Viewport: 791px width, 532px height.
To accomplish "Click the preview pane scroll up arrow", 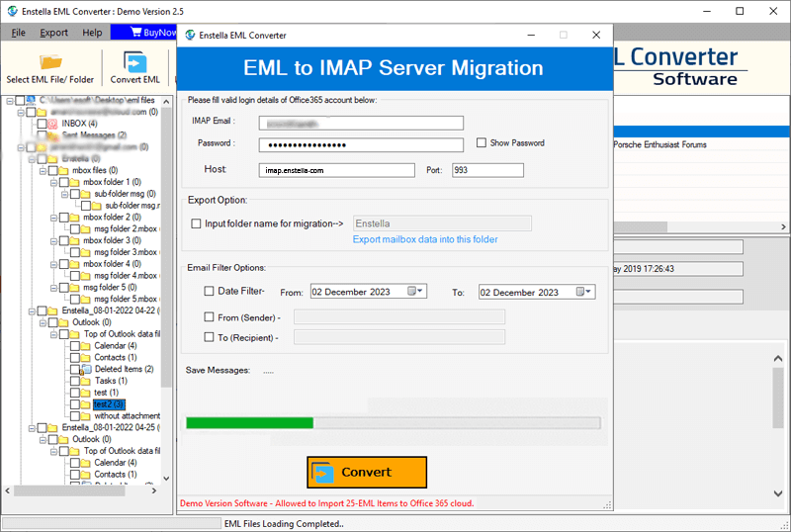I will click(x=778, y=359).
